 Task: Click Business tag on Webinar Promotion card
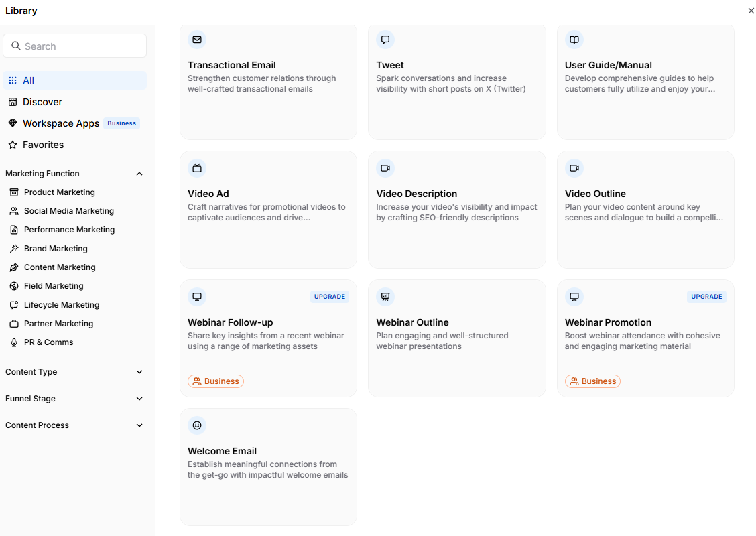tap(592, 381)
